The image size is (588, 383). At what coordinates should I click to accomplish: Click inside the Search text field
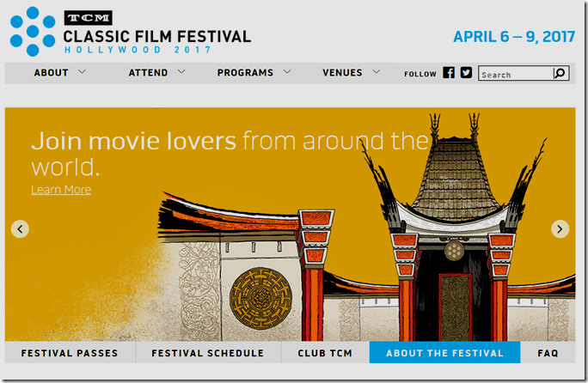click(x=514, y=75)
